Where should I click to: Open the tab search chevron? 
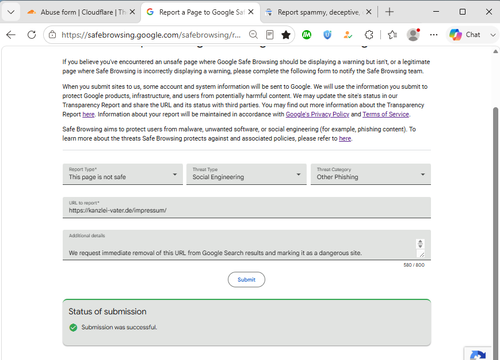[x=11, y=12]
